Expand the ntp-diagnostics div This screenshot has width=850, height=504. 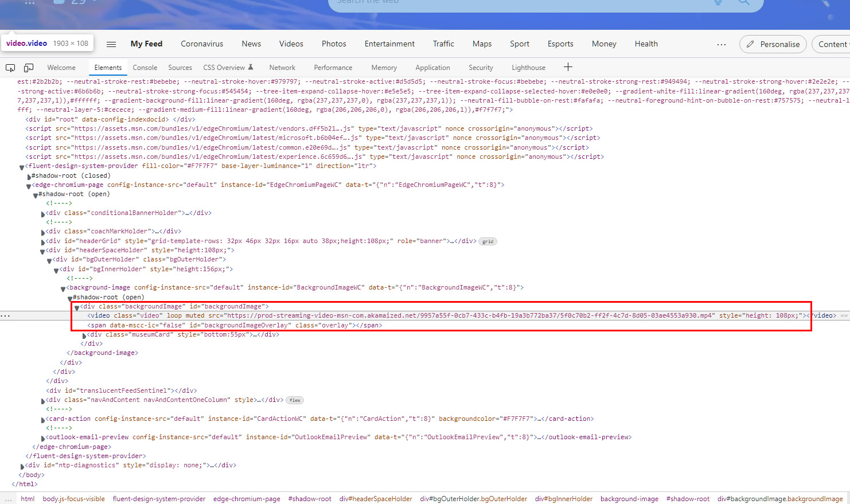22,466
